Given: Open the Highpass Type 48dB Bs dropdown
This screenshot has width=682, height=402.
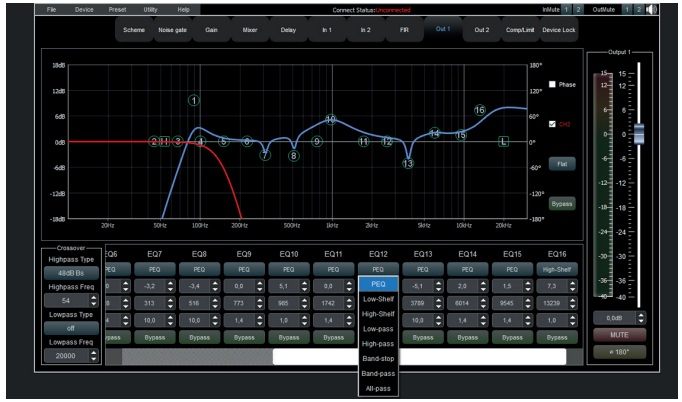Looking at the screenshot, I should tap(69, 273).
